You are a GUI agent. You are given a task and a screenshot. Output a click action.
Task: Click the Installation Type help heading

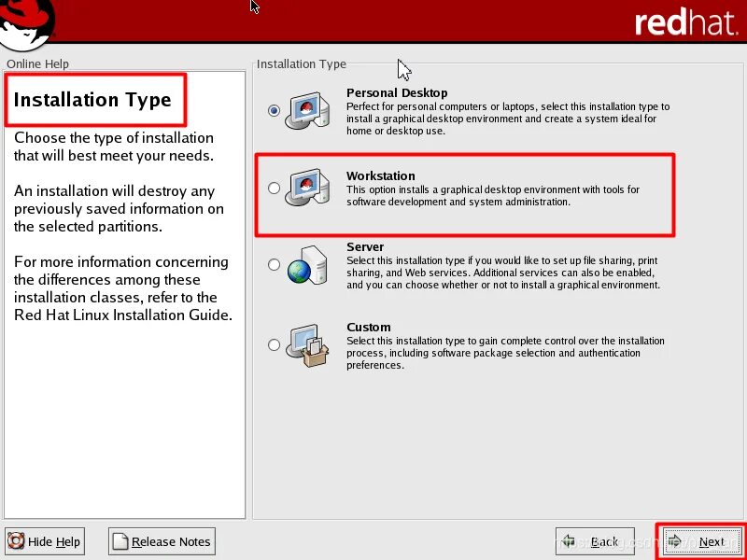(92, 100)
